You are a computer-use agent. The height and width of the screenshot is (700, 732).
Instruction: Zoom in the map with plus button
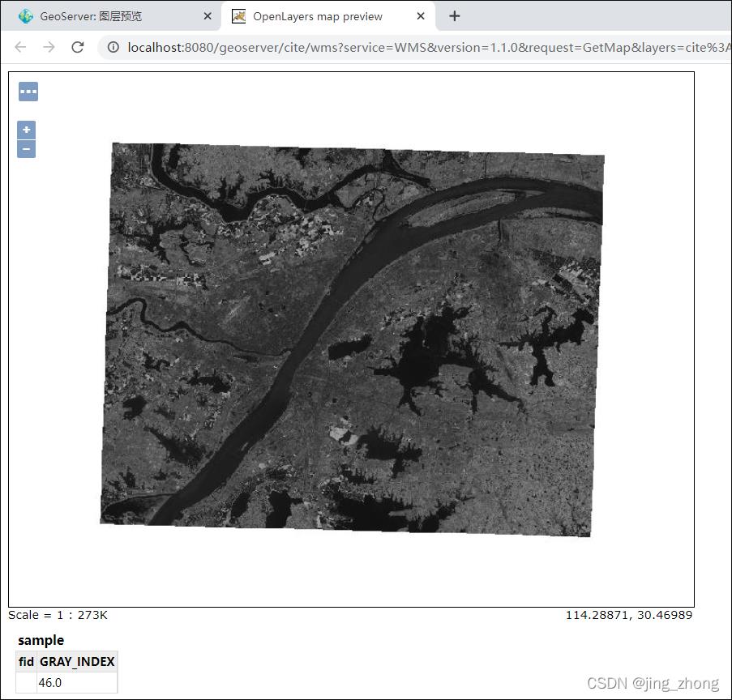[x=27, y=130]
